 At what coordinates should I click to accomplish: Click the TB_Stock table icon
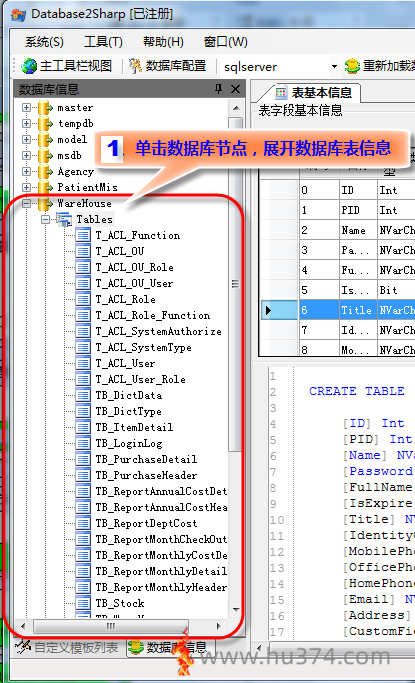click(x=83, y=603)
